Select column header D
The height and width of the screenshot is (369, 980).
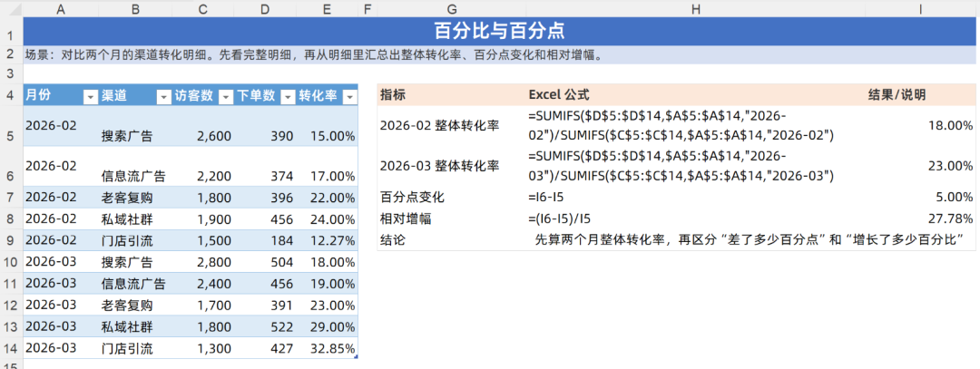266,9
